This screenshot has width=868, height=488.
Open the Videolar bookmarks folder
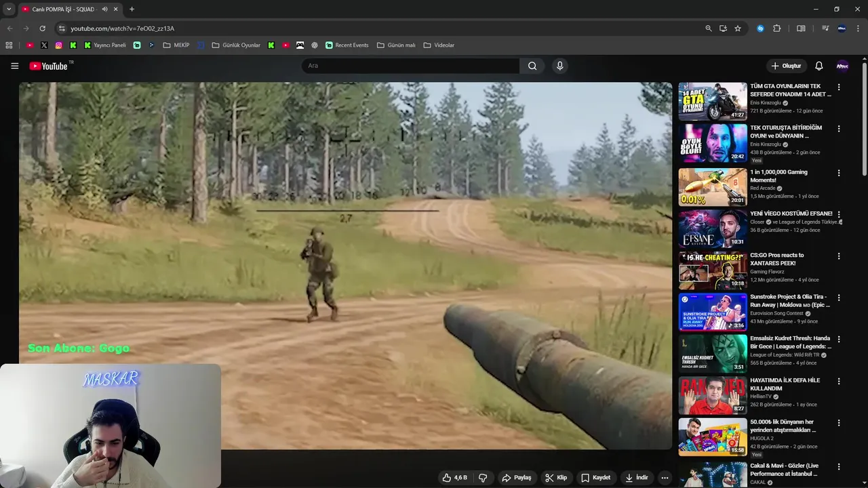[x=439, y=45]
